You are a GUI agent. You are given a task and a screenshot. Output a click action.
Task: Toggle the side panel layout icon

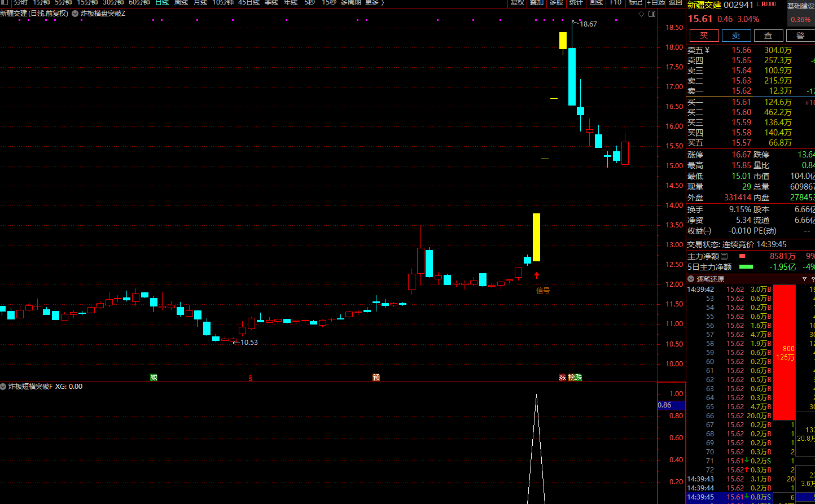652,13
